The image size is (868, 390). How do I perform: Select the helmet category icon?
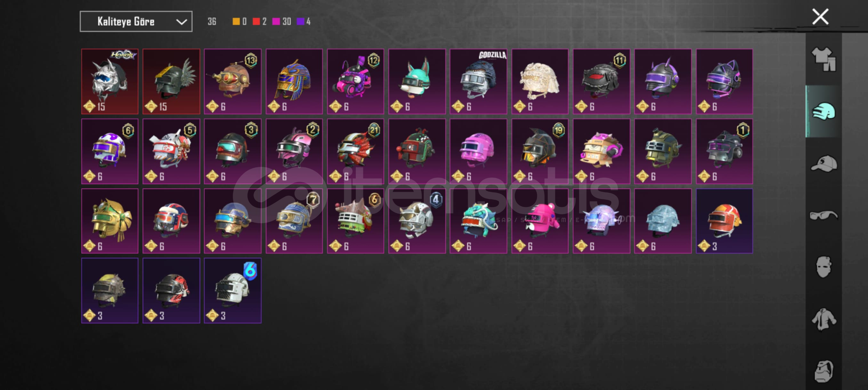click(824, 111)
